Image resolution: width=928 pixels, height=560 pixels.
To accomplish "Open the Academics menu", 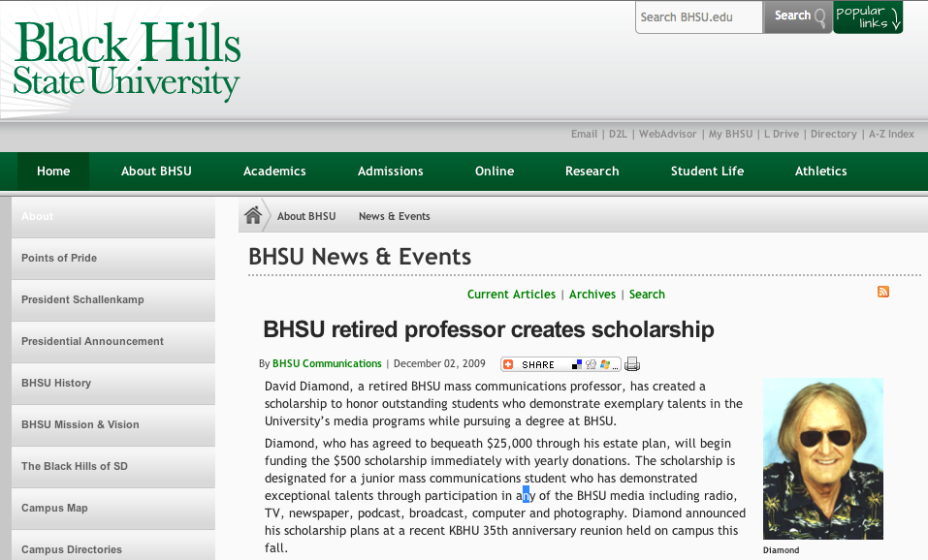I will point(274,171).
